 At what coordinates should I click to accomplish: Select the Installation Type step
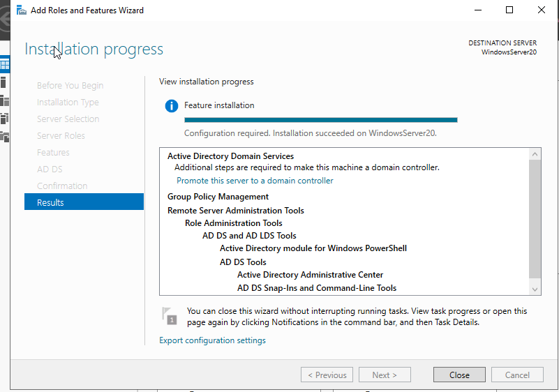[68, 103]
